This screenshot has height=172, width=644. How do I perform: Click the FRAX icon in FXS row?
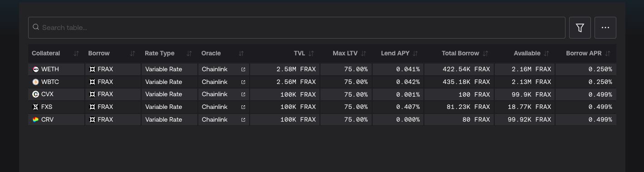tap(92, 107)
